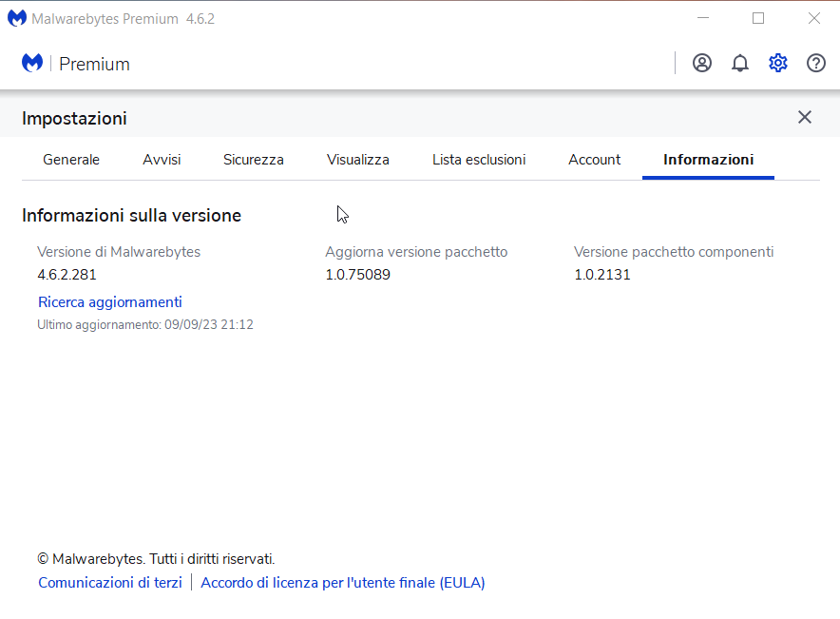840x619 pixels.
Task: Click the Informazioni sulla versione heading
Action: (131, 216)
